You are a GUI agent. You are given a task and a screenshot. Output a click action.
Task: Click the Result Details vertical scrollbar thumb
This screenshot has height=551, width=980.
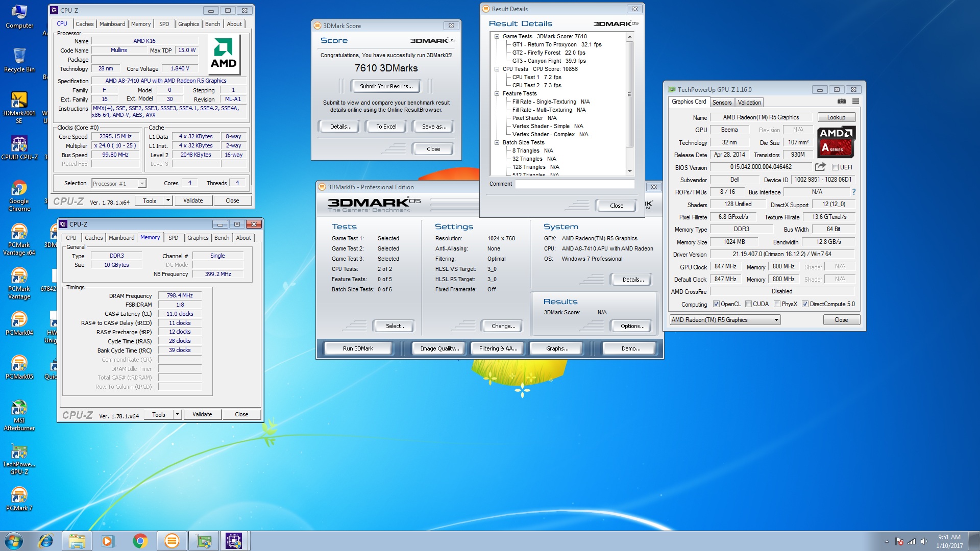(x=629, y=94)
